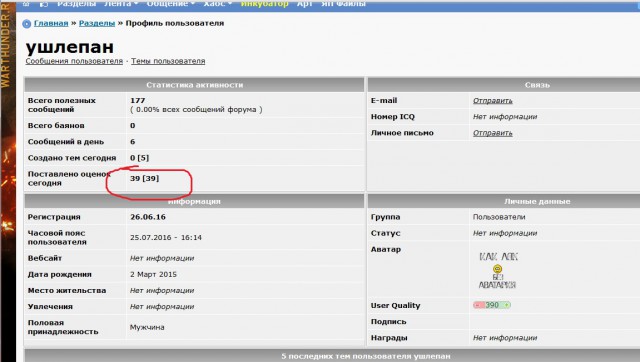The width and height of the screenshot is (640, 362).
Task: Click the 5 последних тем пользователя header
Action: click(366, 356)
